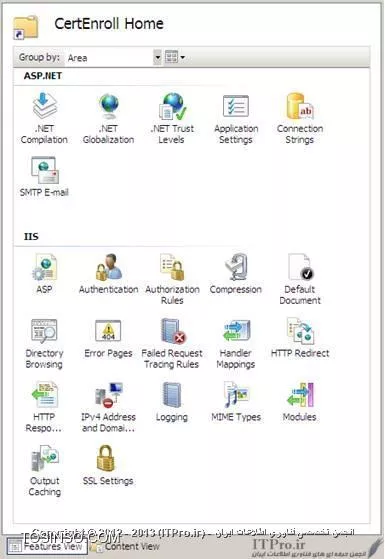Open .NET Trust Levels
Viewport: 385px width, 559px height.
coord(172,118)
